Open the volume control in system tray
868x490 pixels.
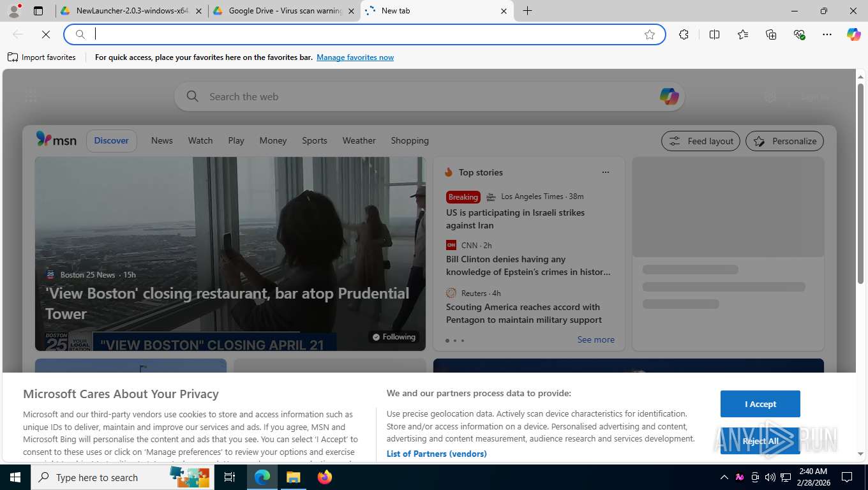click(770, 477)
